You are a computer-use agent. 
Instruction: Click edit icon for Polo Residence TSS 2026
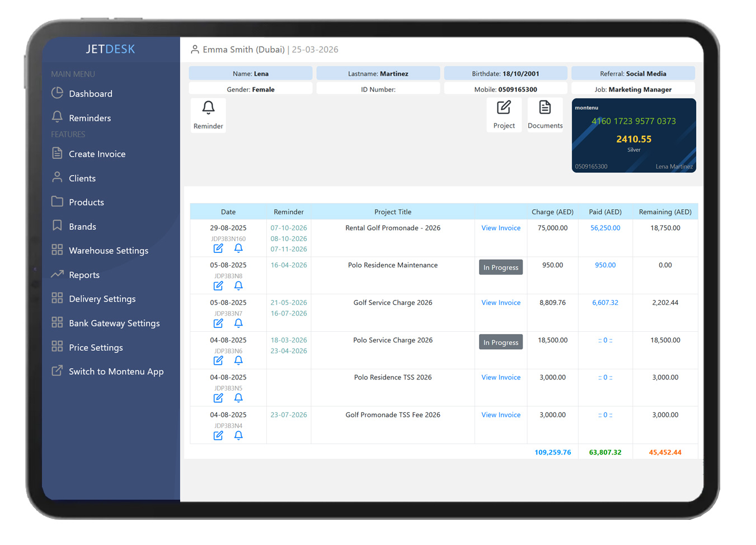[x=218, y=398]
